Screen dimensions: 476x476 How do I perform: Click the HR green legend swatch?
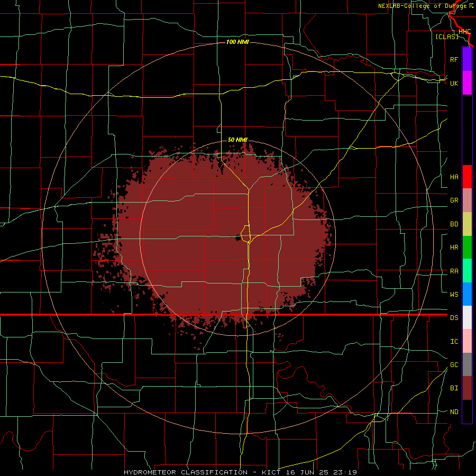pyautogui.click(x=467, y=248)
